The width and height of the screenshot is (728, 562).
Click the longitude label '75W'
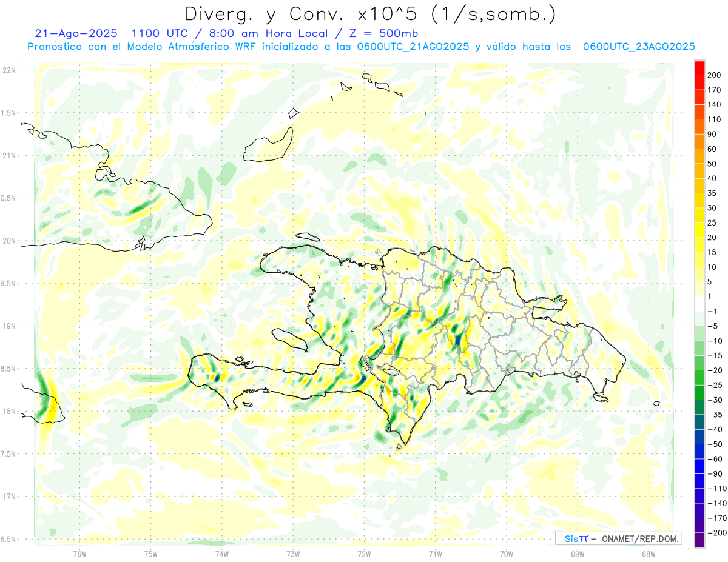pyautogui.click(x=150, y=555)
